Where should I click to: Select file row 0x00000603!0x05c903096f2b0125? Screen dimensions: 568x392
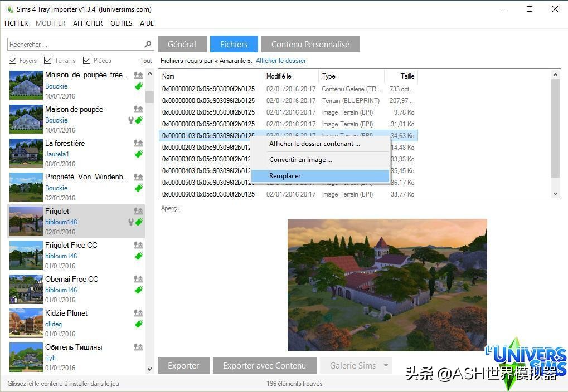click(288, 194)
